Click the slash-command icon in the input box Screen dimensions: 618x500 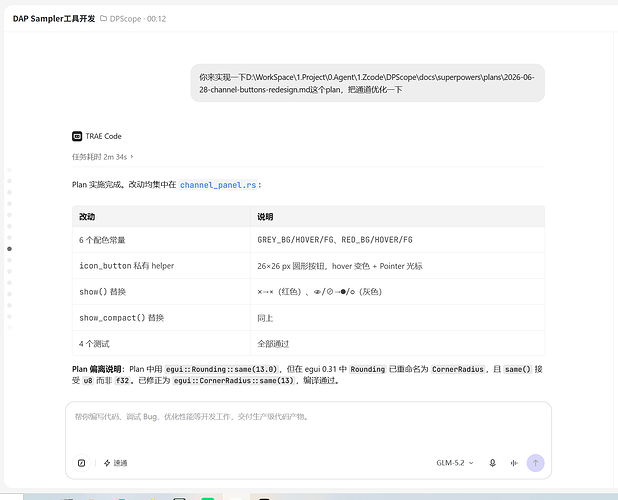[82, 463]
